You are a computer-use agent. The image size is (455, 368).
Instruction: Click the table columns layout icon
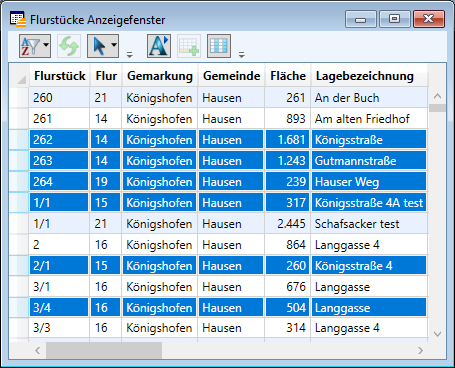pyautogui.click(x=219, y=46)
